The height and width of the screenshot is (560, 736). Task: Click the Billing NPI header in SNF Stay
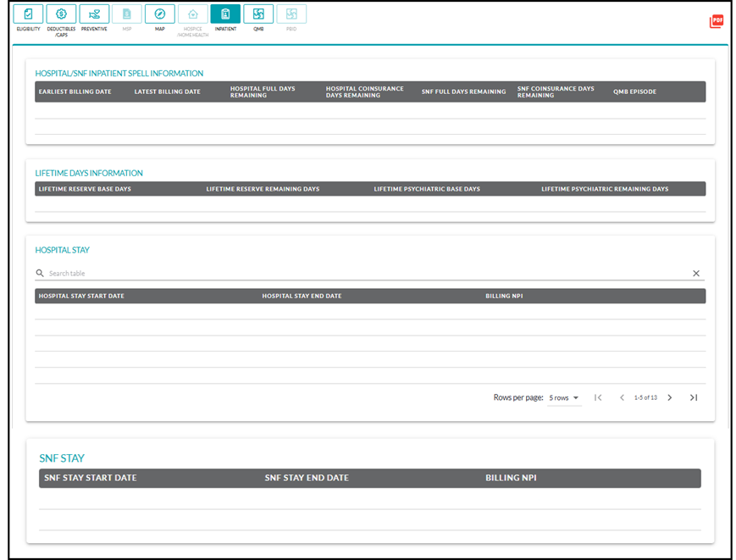[511, 478]
